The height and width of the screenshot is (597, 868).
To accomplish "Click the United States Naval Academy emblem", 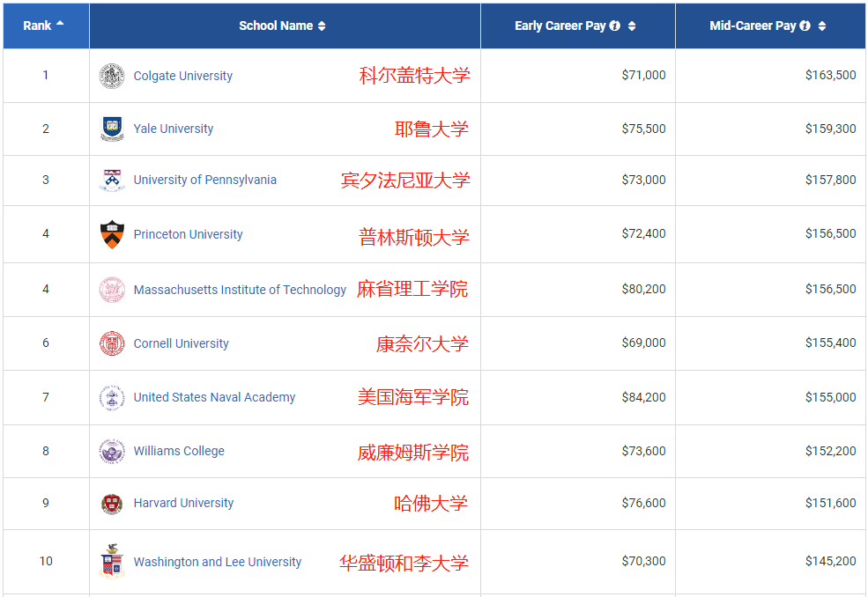I will coord(112,397).
